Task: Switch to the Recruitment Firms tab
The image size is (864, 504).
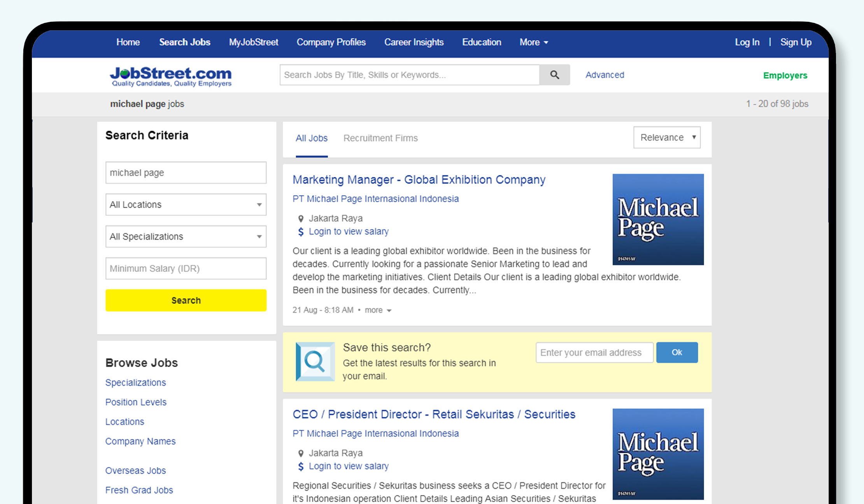Action: click(x=380, y=138)
